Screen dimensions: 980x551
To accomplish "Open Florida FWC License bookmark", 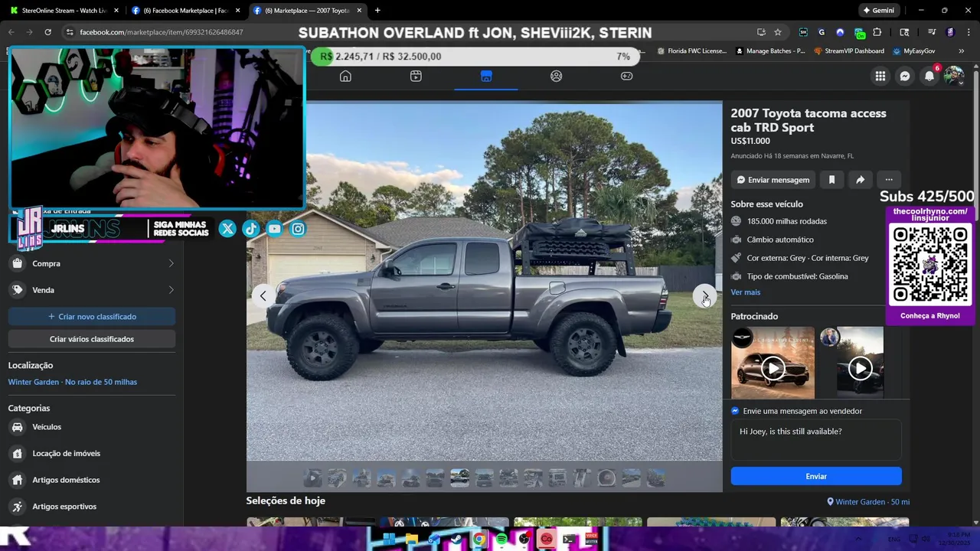I will (691, 51).
